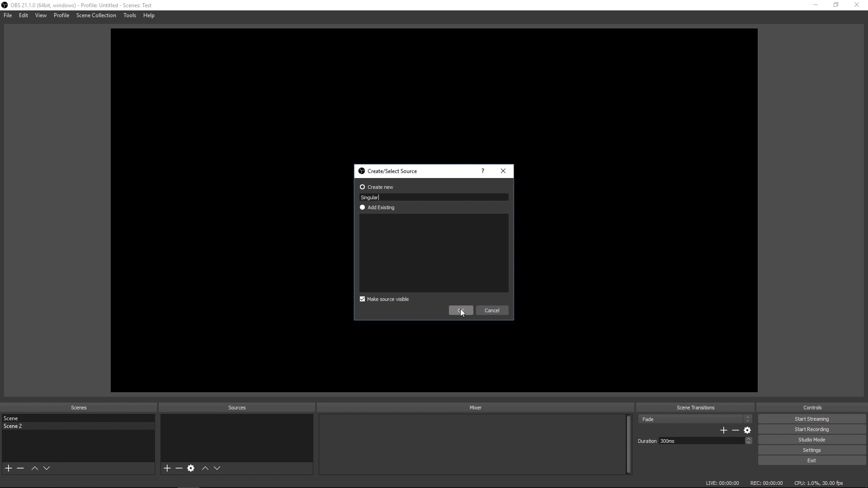This screenshot has height=488, width=868.
Task: Open transition properties gear icon
Action: 747,430
